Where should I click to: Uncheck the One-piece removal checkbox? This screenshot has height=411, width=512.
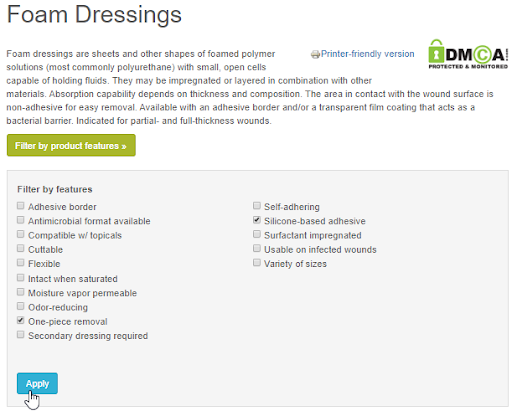21,321
